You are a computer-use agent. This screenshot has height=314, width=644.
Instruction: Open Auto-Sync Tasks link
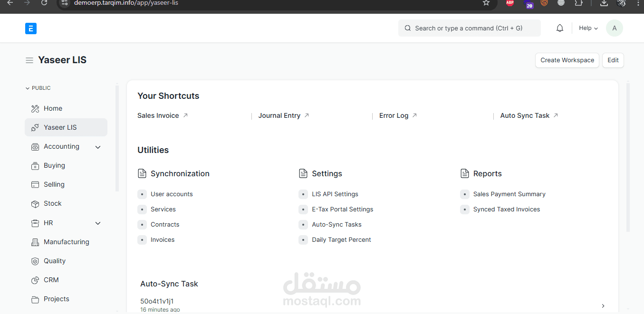click(x=336, y=225)
